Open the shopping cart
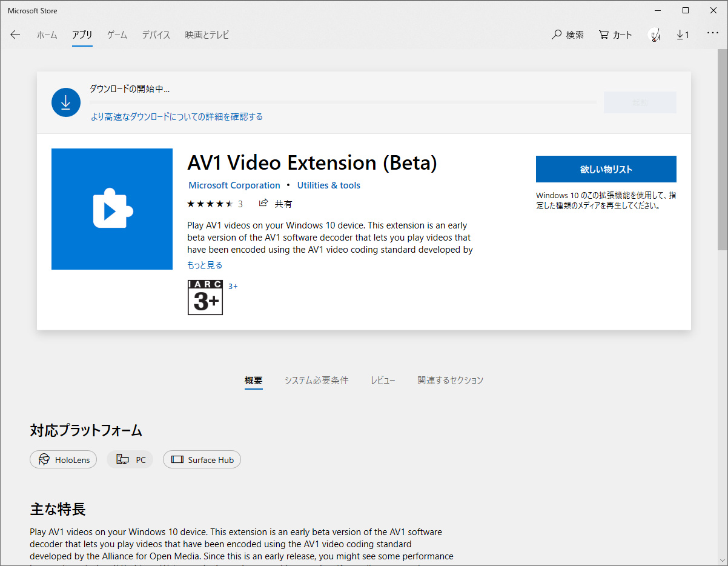The height and width of the screenshot is (566, 728). tap(614, 35)
